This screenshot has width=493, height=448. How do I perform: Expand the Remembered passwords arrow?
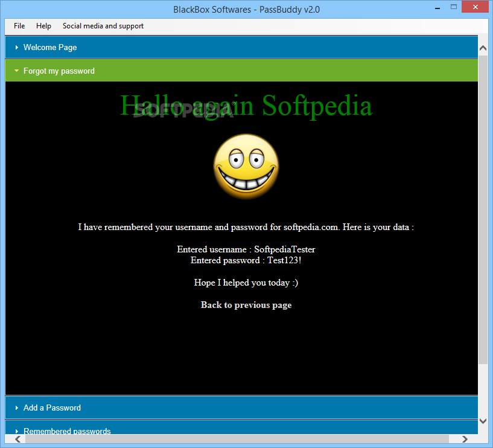[x=17, y=431]
